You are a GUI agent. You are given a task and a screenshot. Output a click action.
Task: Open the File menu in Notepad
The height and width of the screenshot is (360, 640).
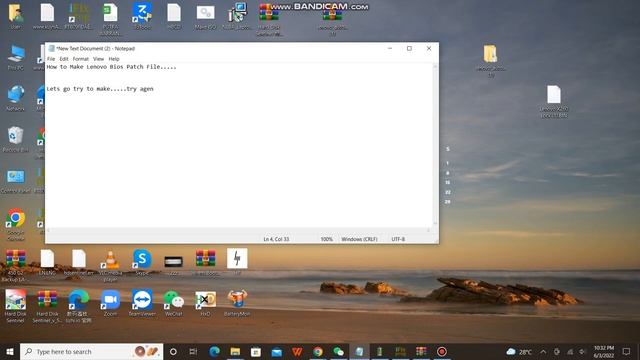(x=51, y=59)
